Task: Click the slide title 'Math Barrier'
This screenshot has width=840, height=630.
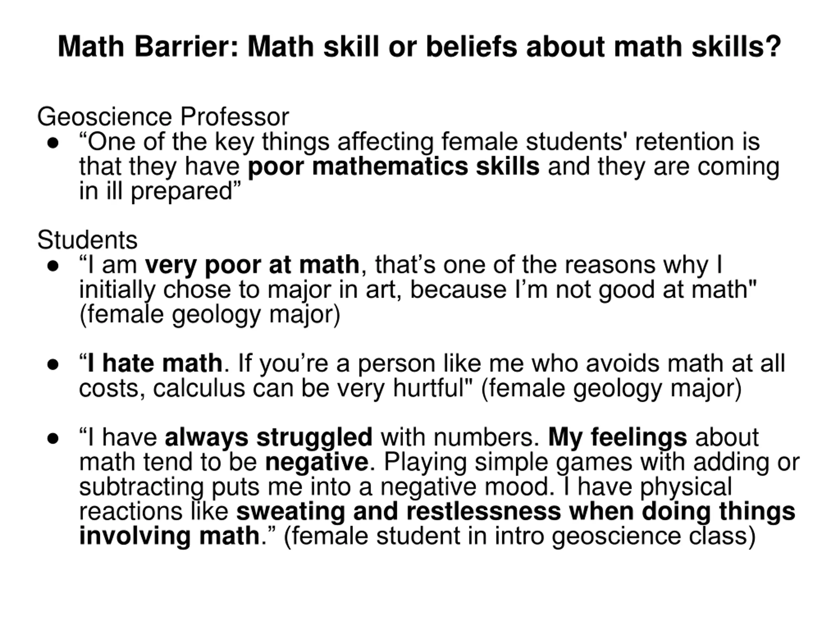Action: 148,47
